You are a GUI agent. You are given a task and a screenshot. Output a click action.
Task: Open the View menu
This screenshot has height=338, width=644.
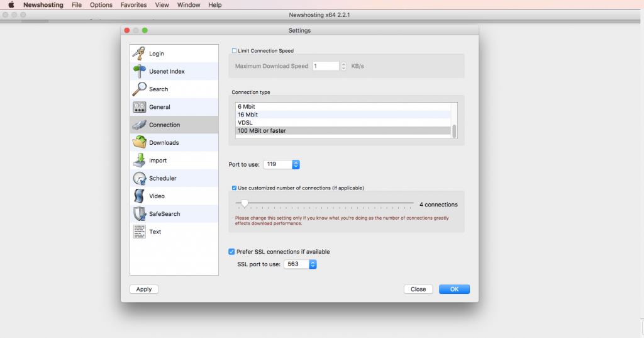pos(162,5)
